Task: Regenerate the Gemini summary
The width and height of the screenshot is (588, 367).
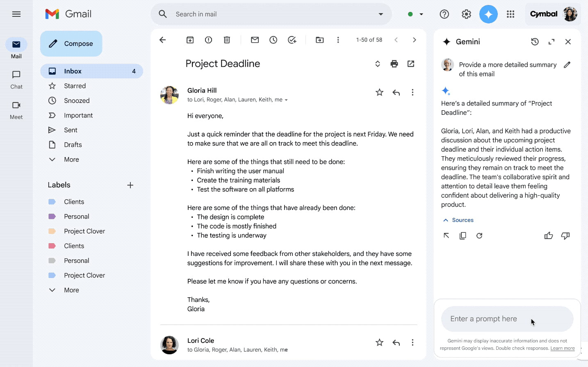Action: [479, 235]
